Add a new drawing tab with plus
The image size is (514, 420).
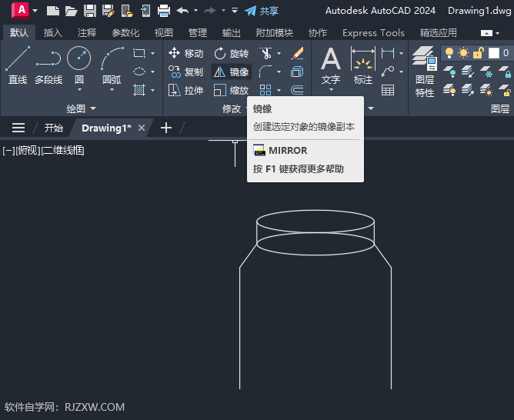166,128
